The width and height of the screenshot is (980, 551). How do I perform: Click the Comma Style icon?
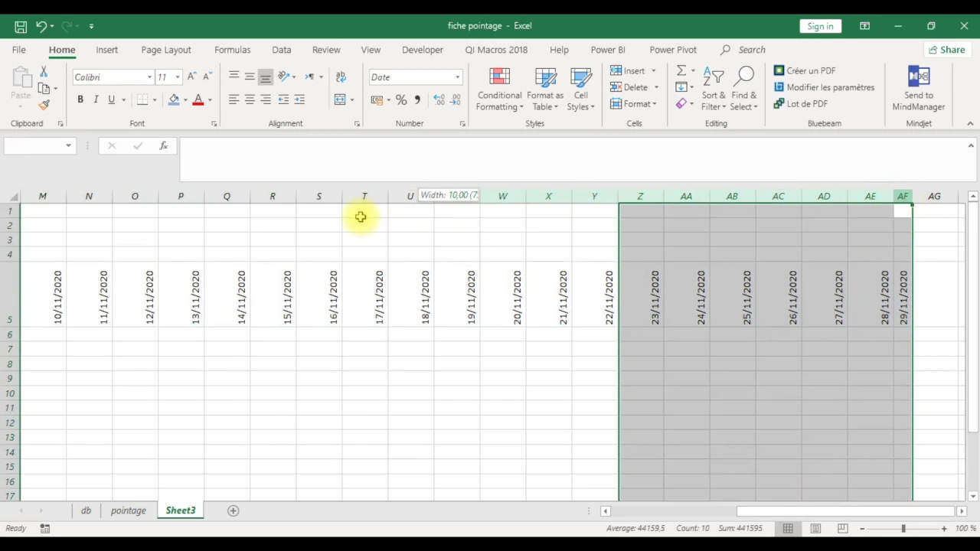(417, 99)
